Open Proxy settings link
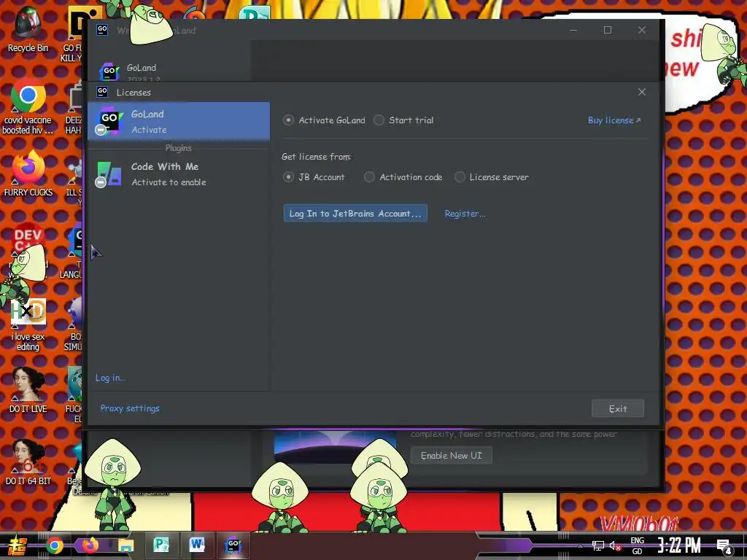Viewport: 747px width, 560px height. pos(130,408)
